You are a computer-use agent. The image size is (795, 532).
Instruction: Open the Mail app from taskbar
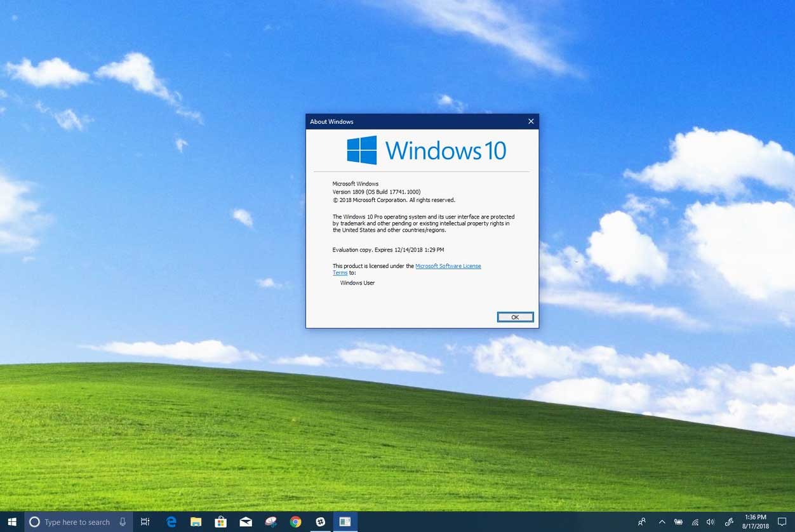(246, 522)
